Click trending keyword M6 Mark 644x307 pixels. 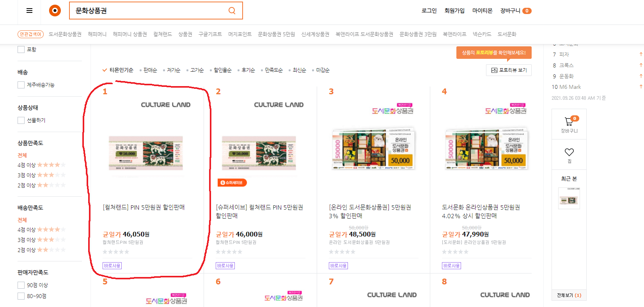point(570,87)
